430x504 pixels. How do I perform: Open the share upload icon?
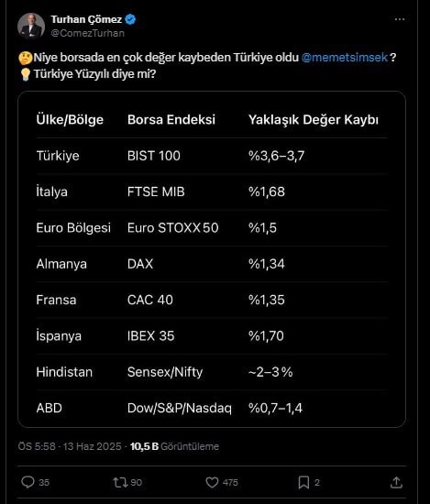(396, 482)
